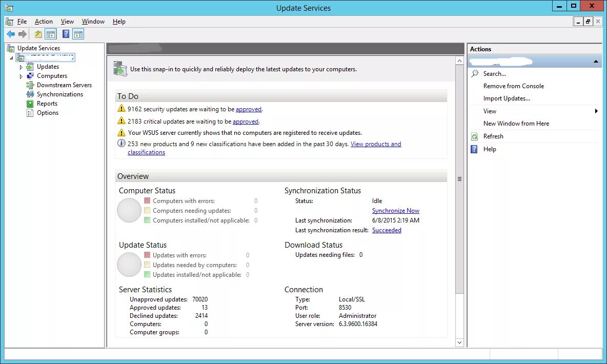Open the Action menu
Viewport: 607px width, 364px height.
coord(44,22)
